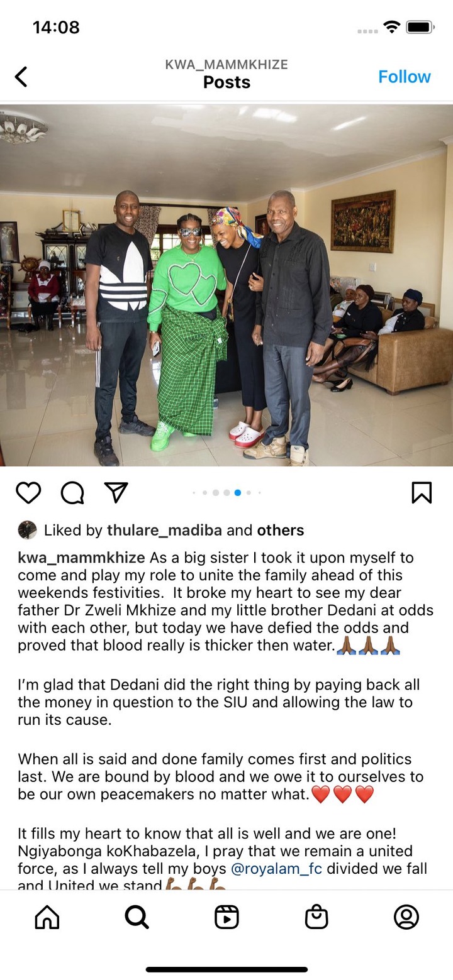View others who liked the post
Image resolution: width=453 pixels, height=980 pixels.
pyautogui.click(x=281, y=531)
